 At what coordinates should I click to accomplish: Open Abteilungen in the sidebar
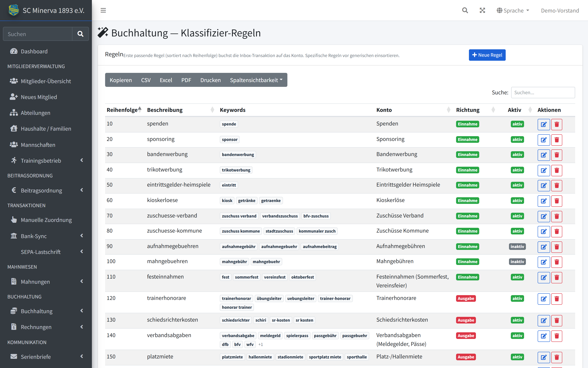click(46, 113)
